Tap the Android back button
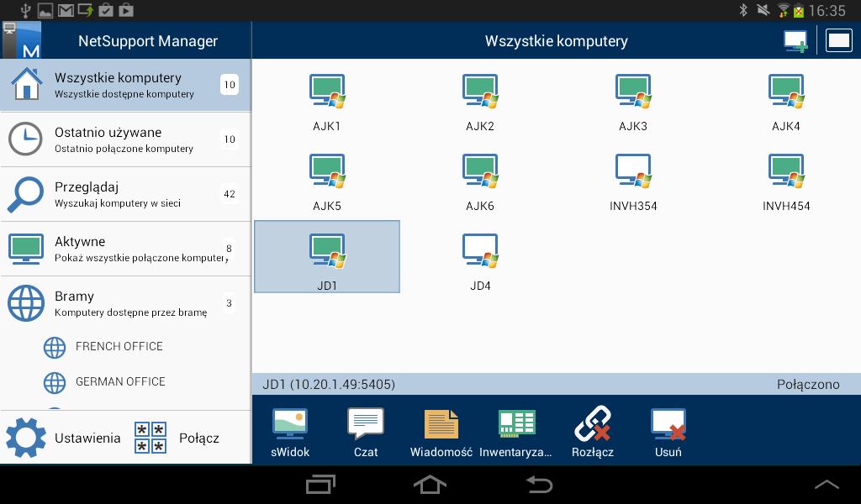 point(539,484)
